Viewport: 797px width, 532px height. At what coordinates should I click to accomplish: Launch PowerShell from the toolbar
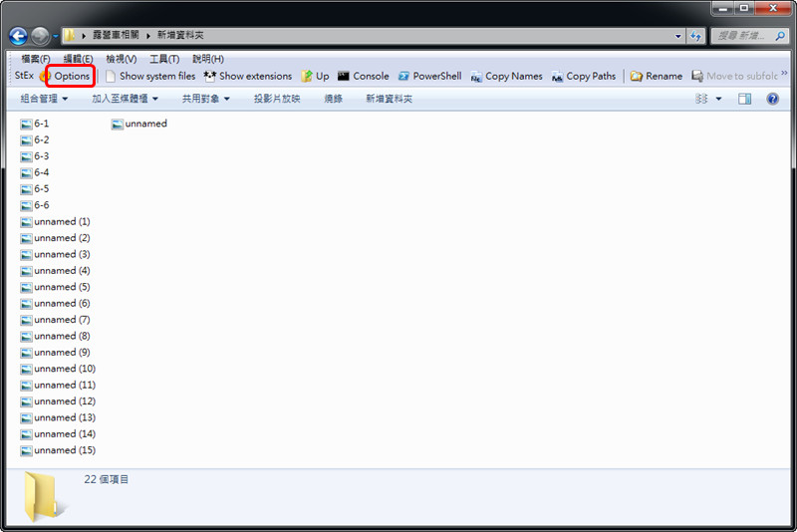pyautogui.click(x=430, y=77)
